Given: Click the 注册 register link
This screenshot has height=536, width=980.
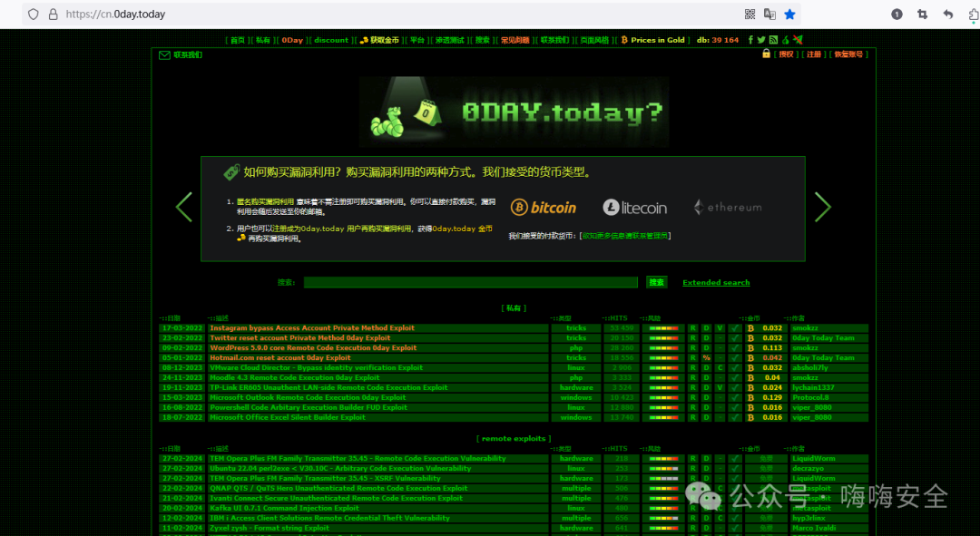Looking at the screenshot, I should 814,54.
